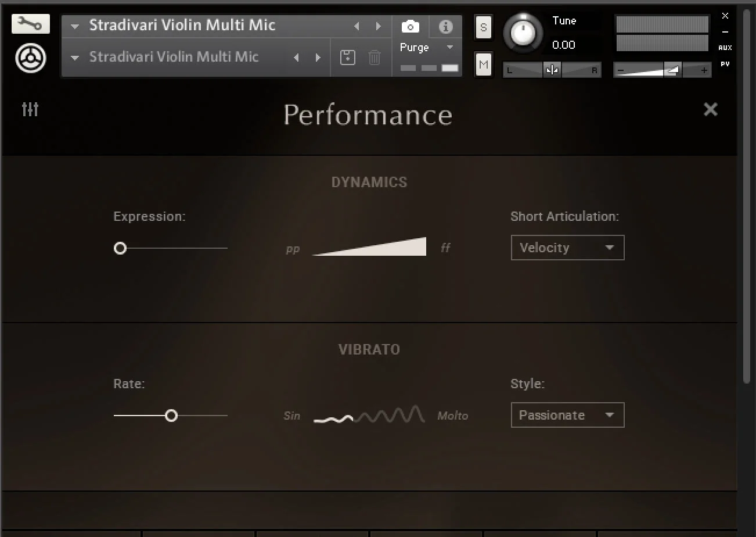Click the Tune value 0.00
The width and height of the screenshot is (756, 537).
(x=564, y=45)
